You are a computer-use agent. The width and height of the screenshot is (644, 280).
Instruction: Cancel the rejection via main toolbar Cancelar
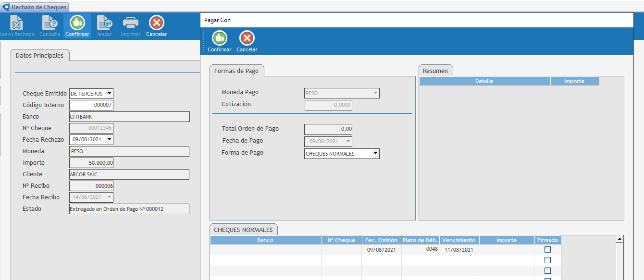157,24
